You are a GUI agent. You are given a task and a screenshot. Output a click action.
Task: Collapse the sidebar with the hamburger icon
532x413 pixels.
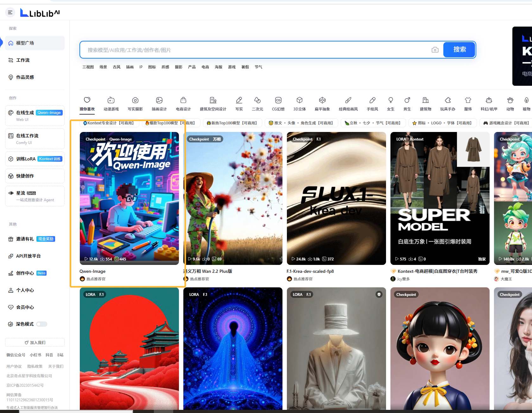click(x=10, y=12)
